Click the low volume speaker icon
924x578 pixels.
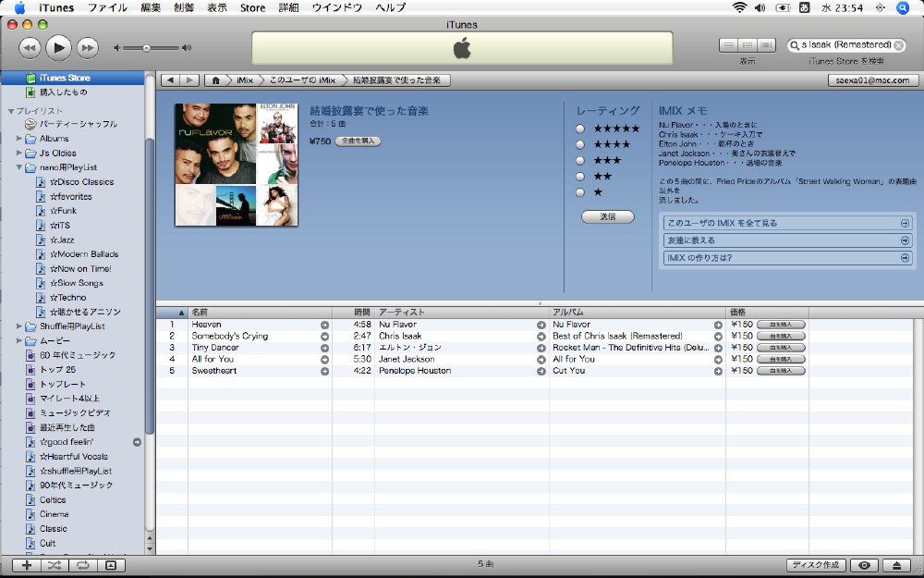[x=116, y=48]
